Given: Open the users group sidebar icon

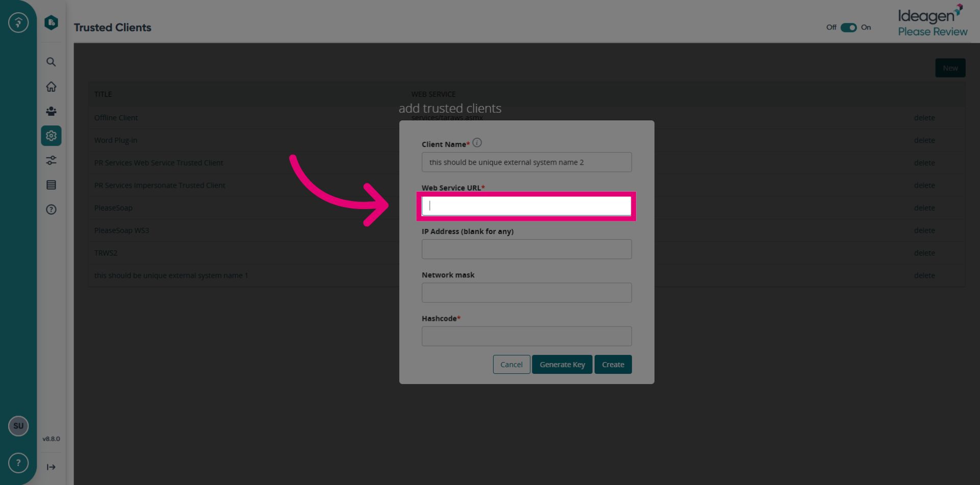Looking at the screenshot, I should tap(51, 111).
